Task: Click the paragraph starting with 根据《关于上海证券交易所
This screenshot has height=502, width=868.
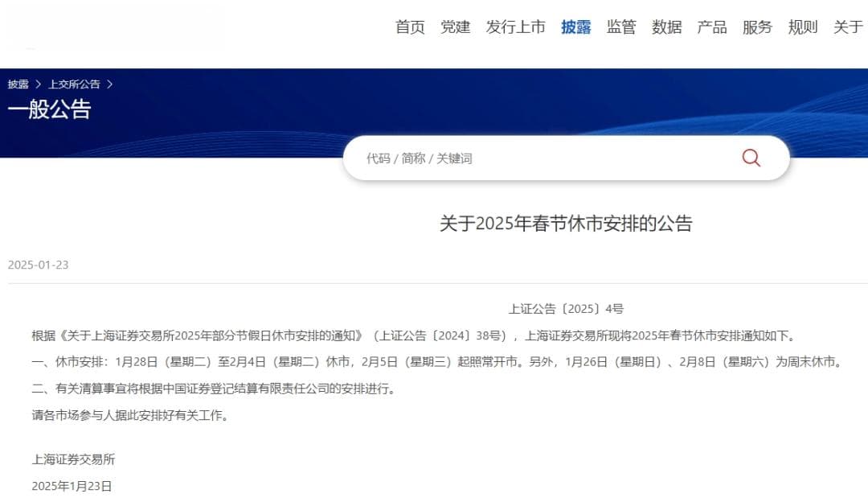Action: (x=416, y=335)
